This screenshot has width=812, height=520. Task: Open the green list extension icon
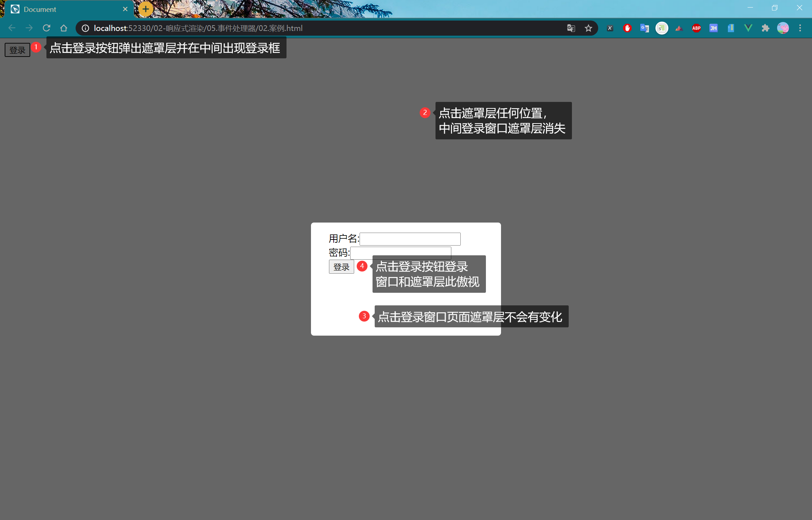662,28
